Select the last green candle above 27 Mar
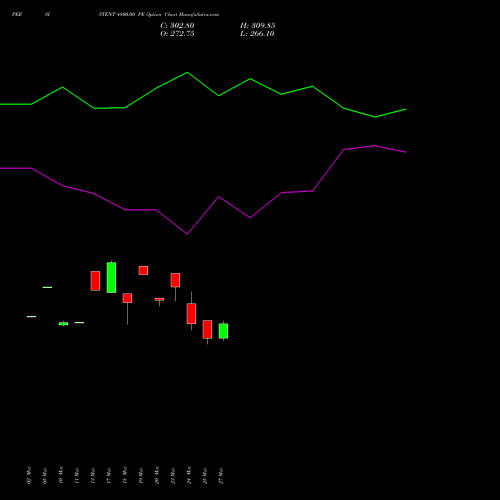The image size is (500, 500). [223, 331]
